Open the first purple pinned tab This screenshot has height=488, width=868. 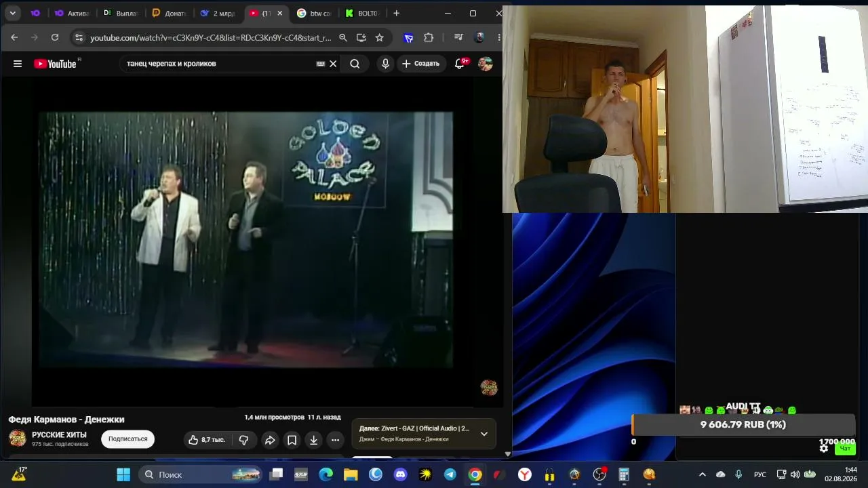pyautogui.click(x=35, y=14)
